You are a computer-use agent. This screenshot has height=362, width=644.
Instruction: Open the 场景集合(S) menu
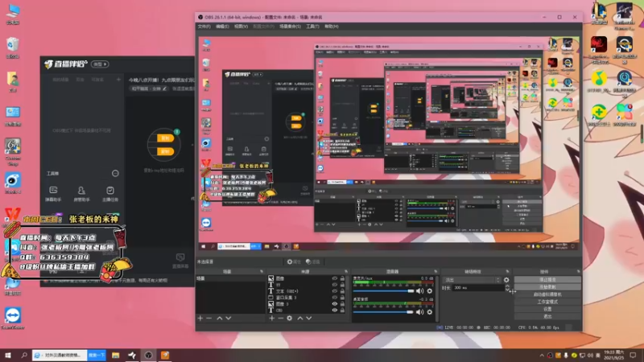290,27
